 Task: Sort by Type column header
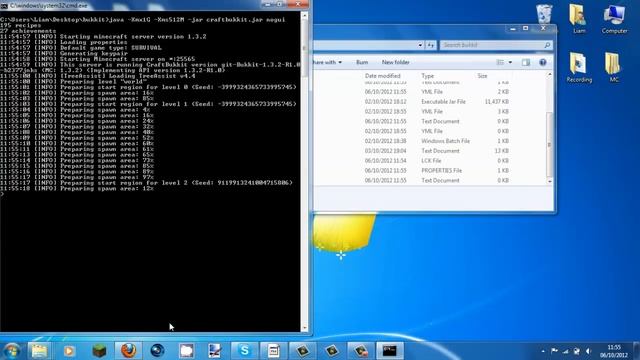tap(427, 76)
